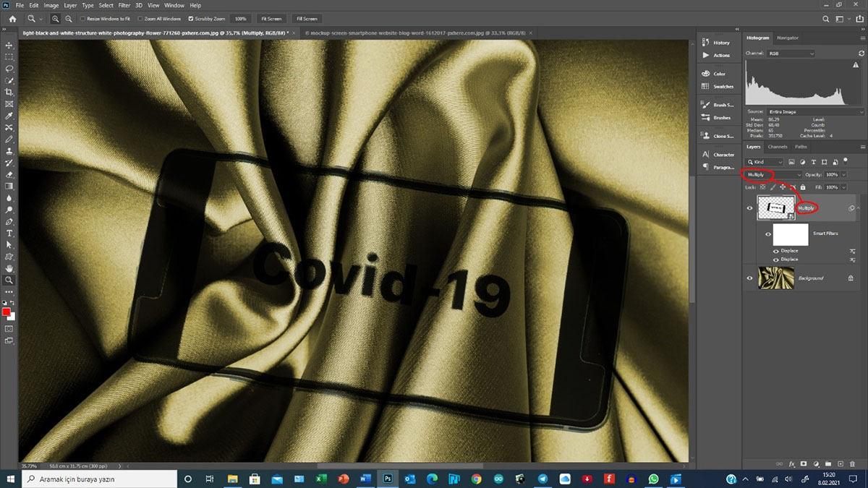Pick the Crop tool
This screenshot has width=868, height=488.
click(9, 93)
